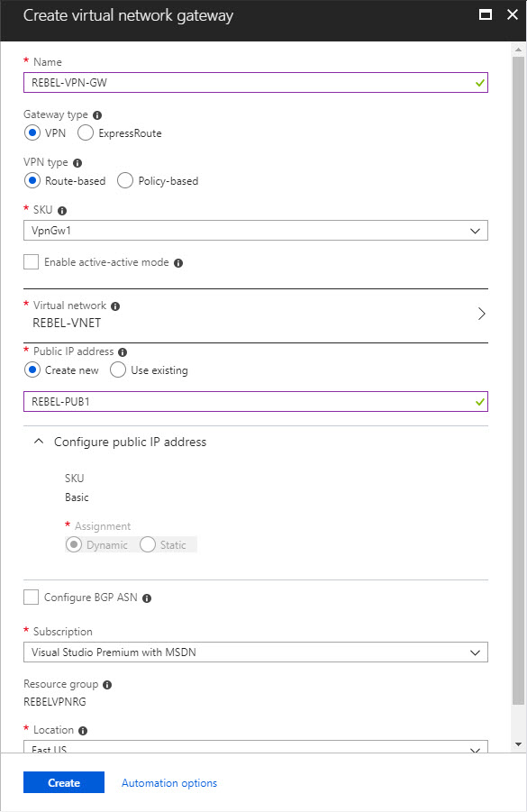Click the Create button
The height and width of the screenshot is (812, 527).
point(63,782)
